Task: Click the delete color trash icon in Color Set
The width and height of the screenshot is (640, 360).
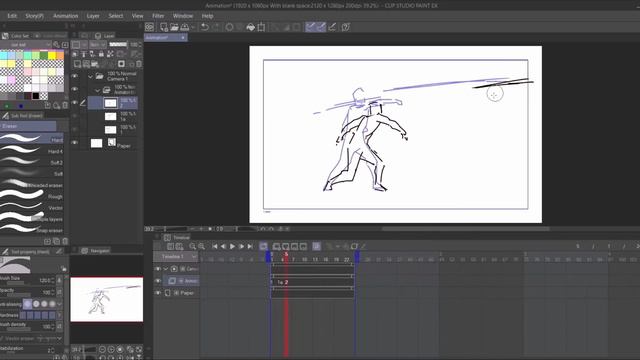Action: click(65, 106)
